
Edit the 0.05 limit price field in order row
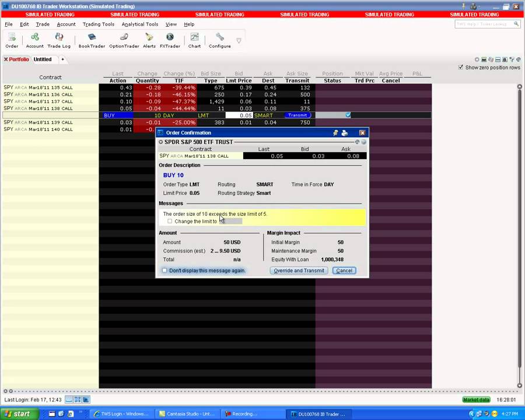pos(239,116)
